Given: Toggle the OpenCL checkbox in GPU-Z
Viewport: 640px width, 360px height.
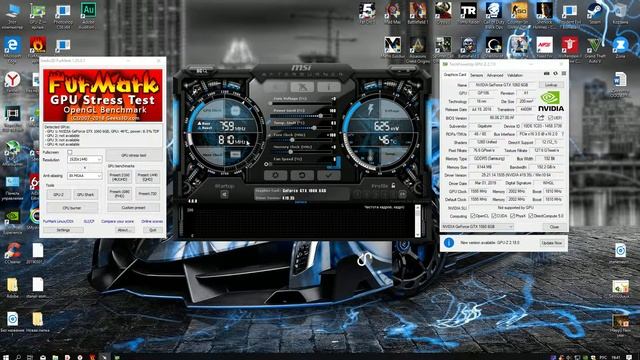Looking at the screenshot, I should [473, 216].
